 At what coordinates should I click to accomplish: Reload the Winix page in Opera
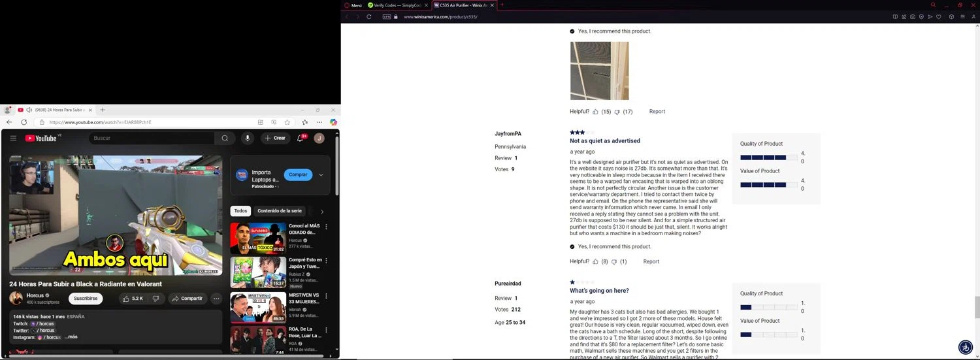pyautogui.click(x=369, y=16)
